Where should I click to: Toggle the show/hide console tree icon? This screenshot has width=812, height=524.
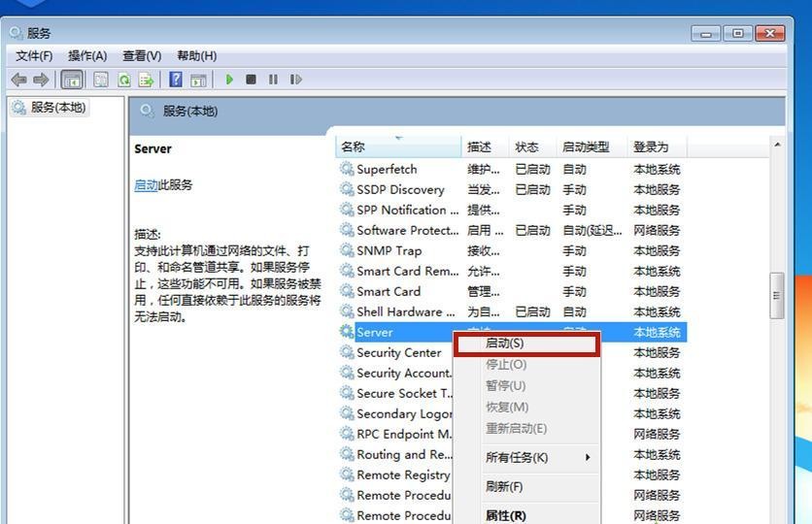[x=71, y=80]
